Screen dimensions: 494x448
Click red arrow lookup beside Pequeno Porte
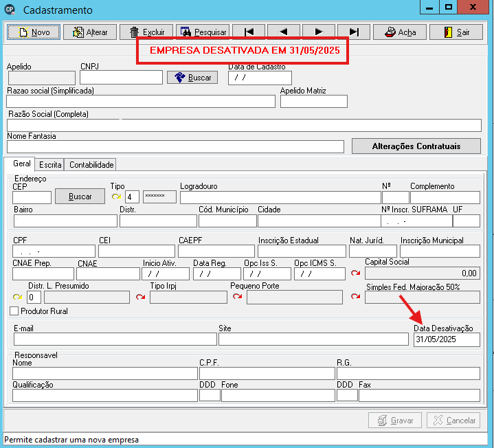click(x=237, y=296)
